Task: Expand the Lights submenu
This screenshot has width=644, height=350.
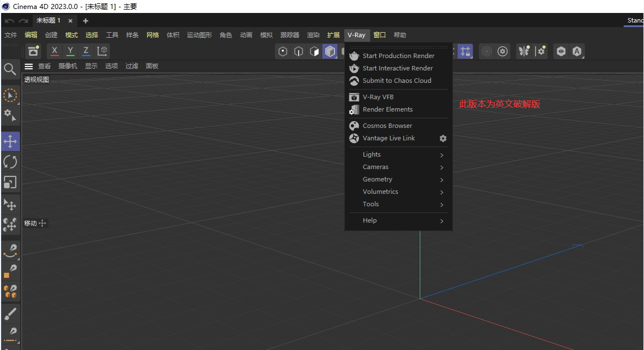Action: click(x=372, y=154)
